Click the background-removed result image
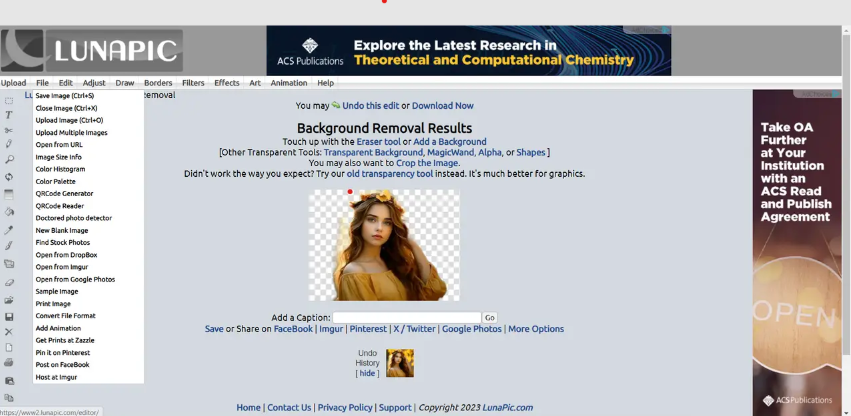 click(384, 245)
